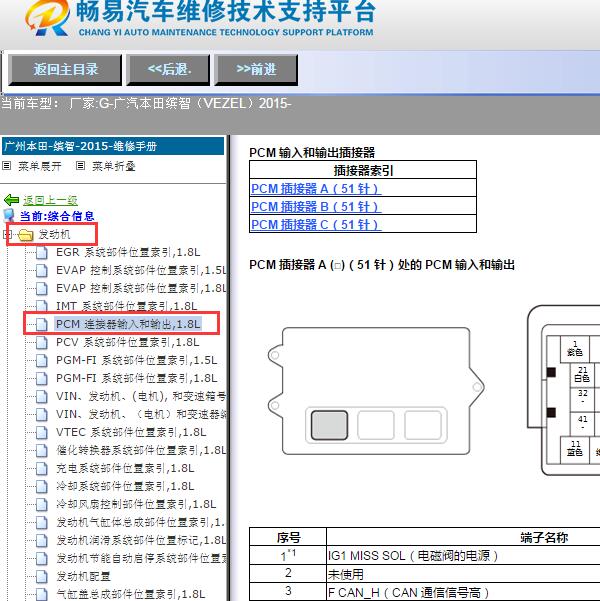600x601 pixels.
Task: Open 催化转换器系统部件位置索引,1.8L
Action: click(x=141, y=450)
